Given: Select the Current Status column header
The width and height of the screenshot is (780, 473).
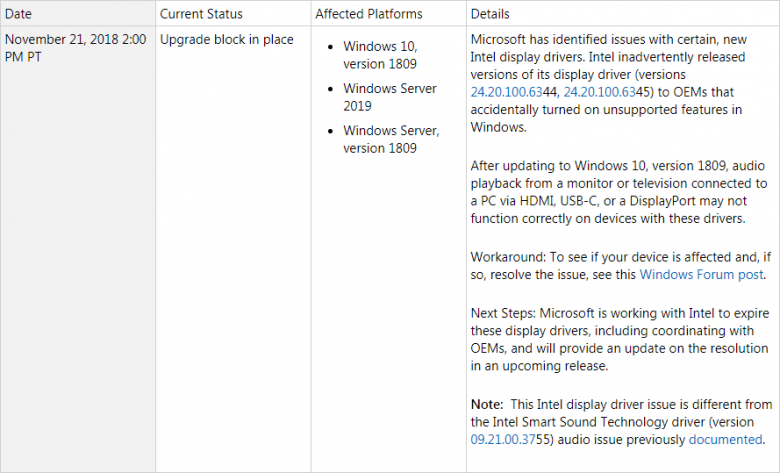Looking at the screenshot, I should point(233,14).
